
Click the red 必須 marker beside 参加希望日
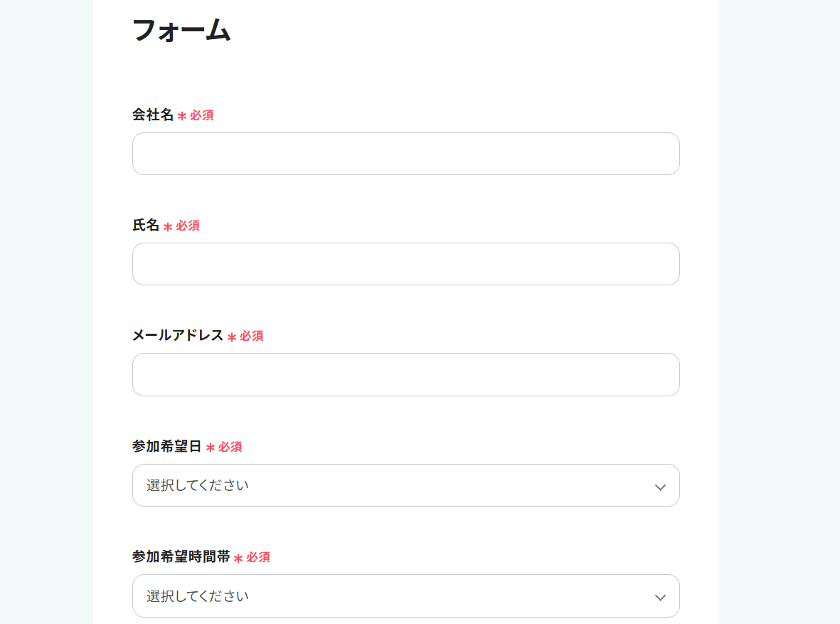coord(230,447)
